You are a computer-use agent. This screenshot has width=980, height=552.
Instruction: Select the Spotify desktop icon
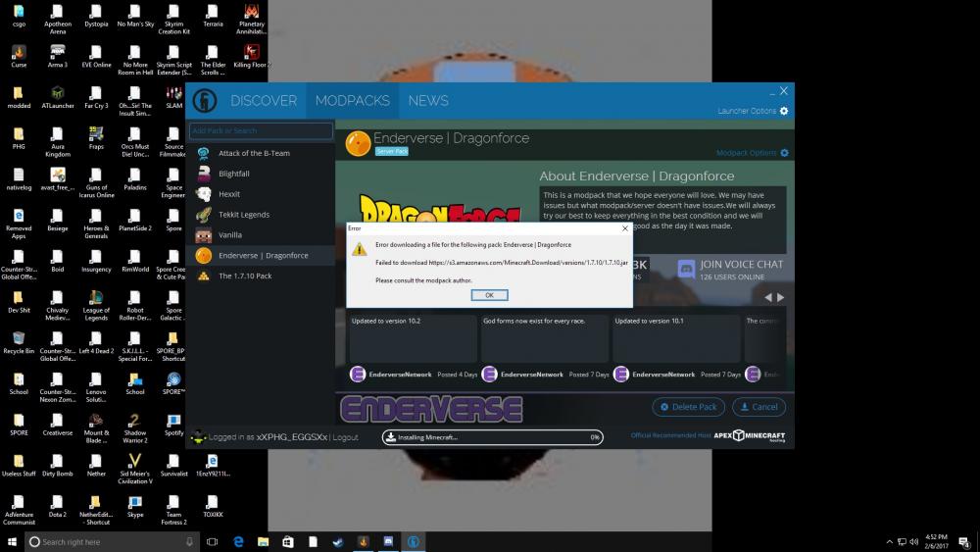[x=173, y=425]
